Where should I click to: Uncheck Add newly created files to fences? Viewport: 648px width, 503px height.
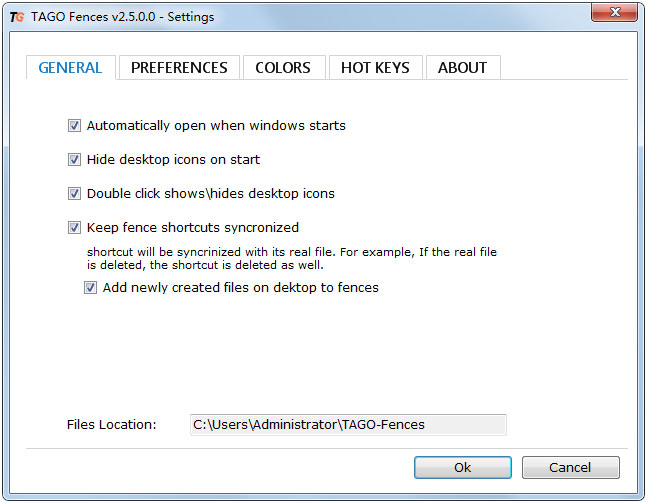tap(91, 288)
